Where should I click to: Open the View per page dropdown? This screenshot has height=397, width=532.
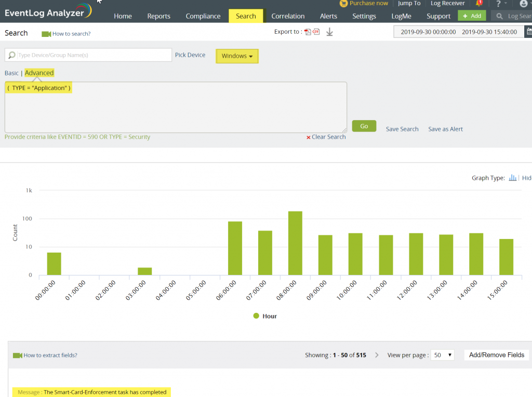443,355
